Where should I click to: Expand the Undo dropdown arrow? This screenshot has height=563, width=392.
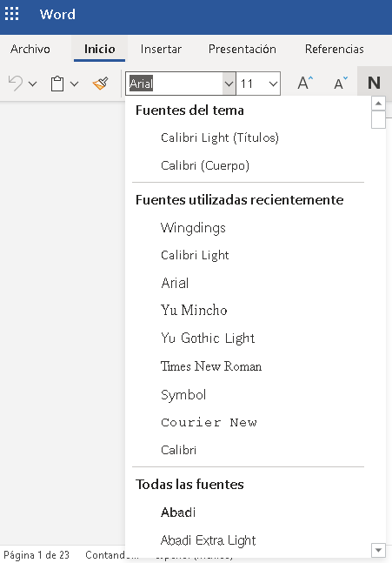click(33, 84)
